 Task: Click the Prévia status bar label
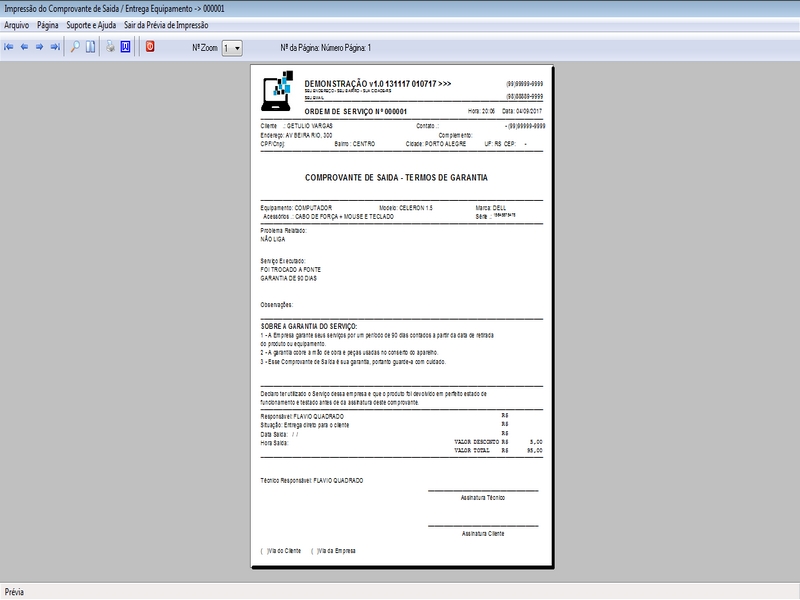15,592
